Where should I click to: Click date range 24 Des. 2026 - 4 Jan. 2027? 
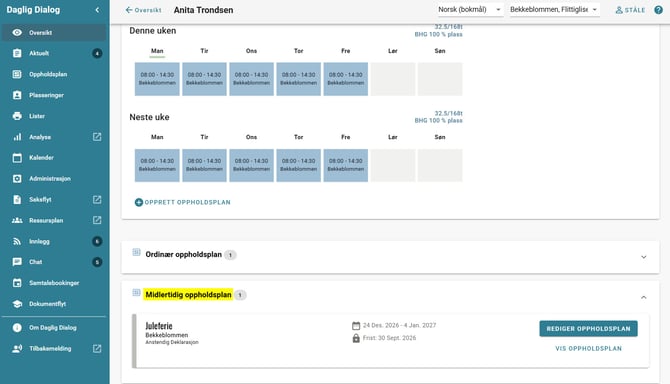tap(400, 325)
